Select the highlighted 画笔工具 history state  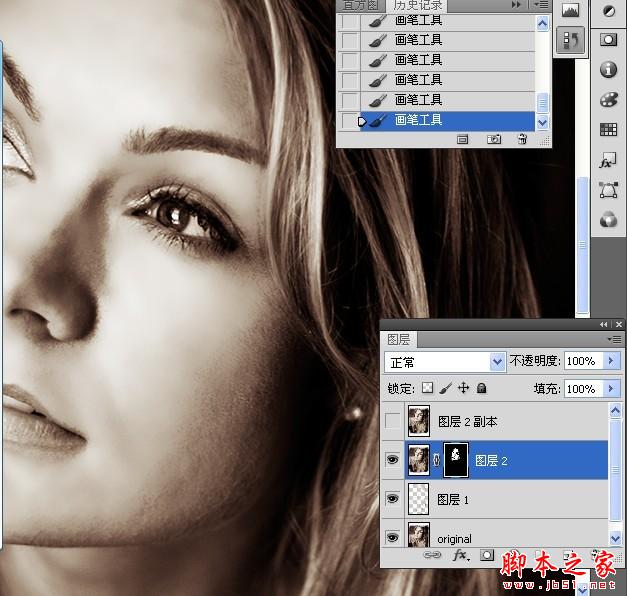(447, 120)
